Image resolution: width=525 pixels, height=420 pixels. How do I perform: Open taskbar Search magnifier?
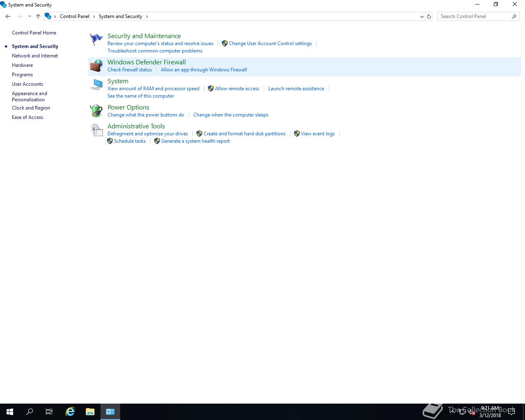[x=30, y=412]
